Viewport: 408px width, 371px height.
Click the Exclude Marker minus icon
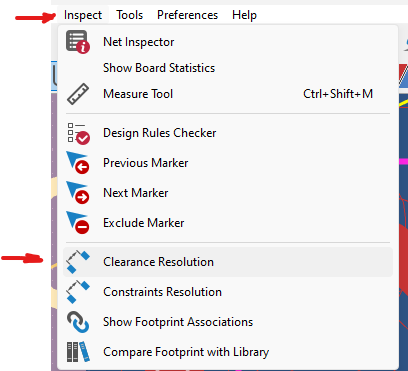click(78, 223)
